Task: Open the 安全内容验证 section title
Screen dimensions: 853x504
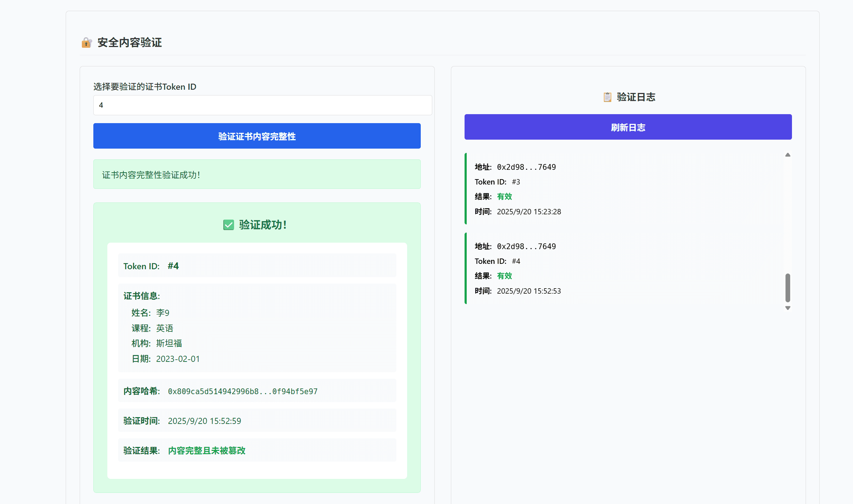Action: coord(129,43)
